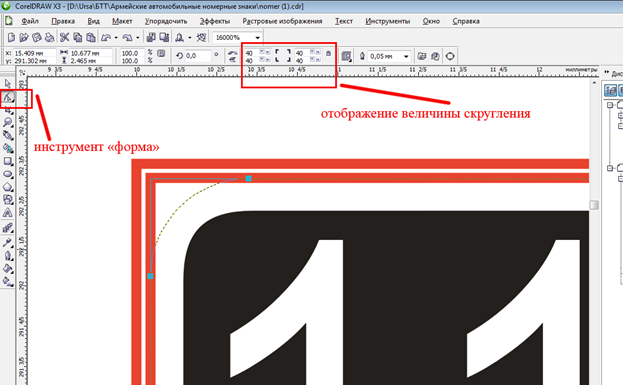This screenshot has height=386, width=624.
Task: Select the Pick arrow tool
Action: (8, 84)
